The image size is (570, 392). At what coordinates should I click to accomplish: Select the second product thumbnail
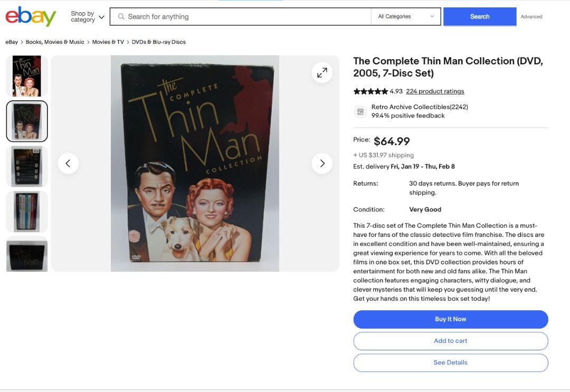26,121
